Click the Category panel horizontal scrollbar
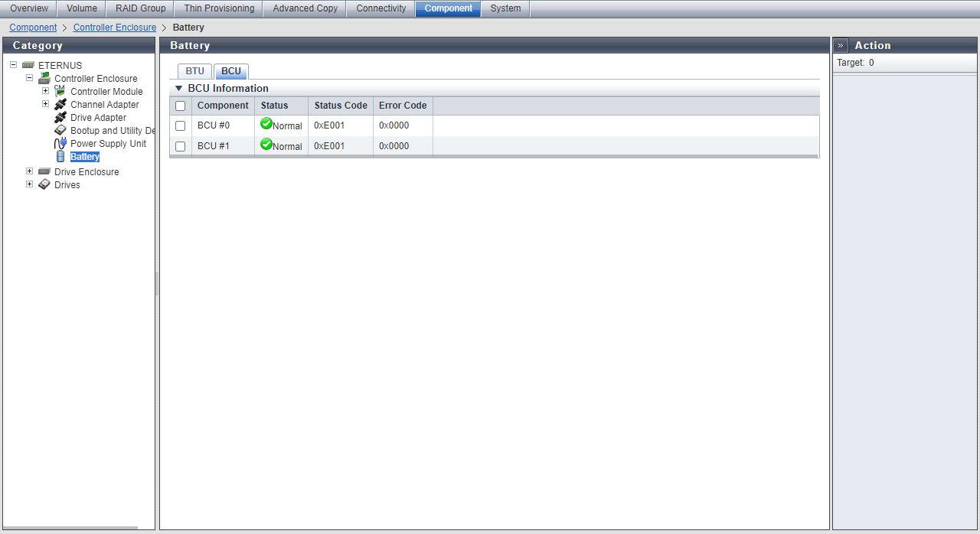The height and width of the screenshot is (534, 980). click(70, 528)
